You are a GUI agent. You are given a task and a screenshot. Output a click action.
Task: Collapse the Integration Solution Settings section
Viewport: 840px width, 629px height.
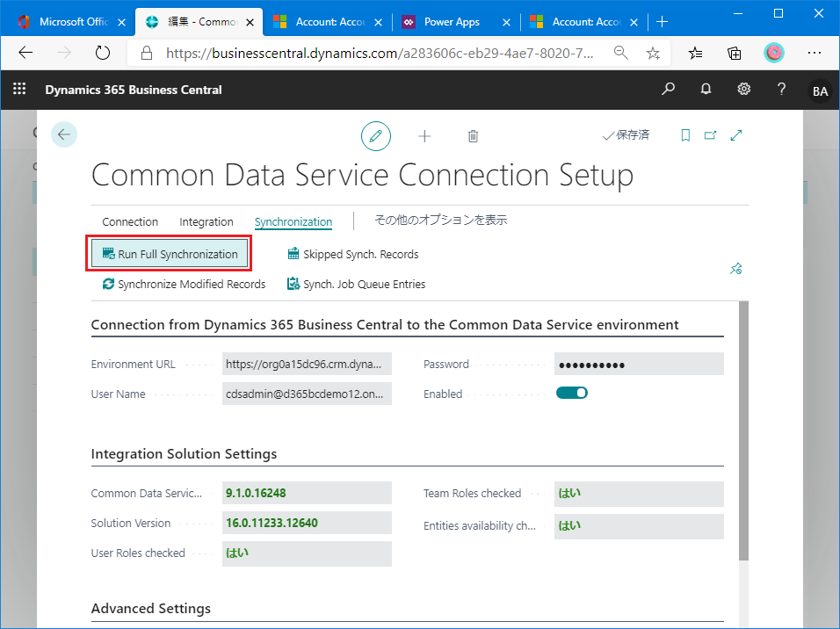184,454
